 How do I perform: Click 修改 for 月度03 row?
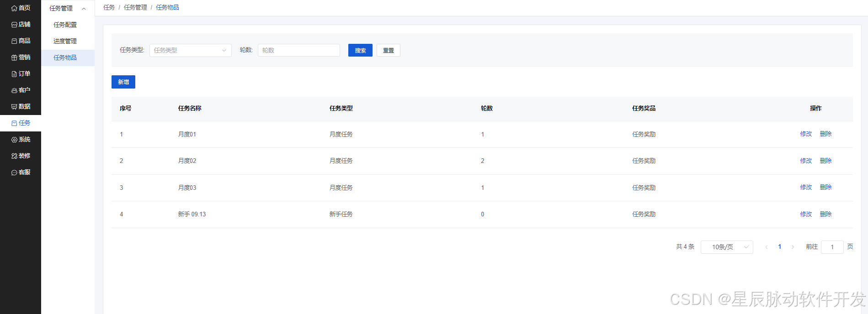tap(806, 188)
